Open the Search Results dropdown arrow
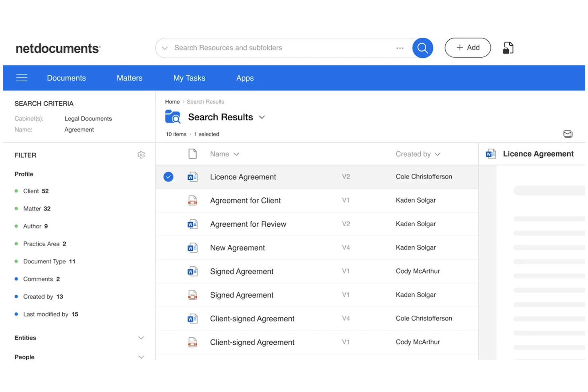 (262, 117)
